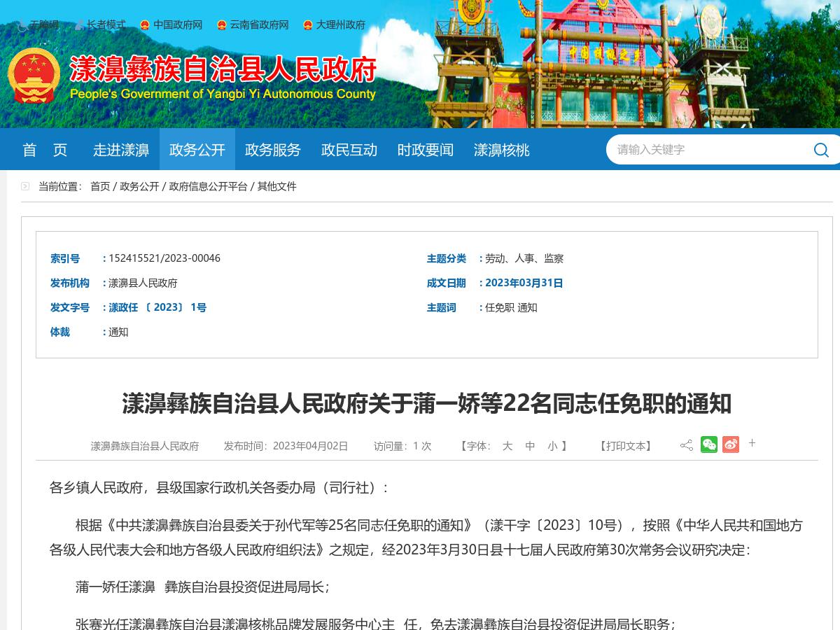Select large font size (大)

[507, 446]
